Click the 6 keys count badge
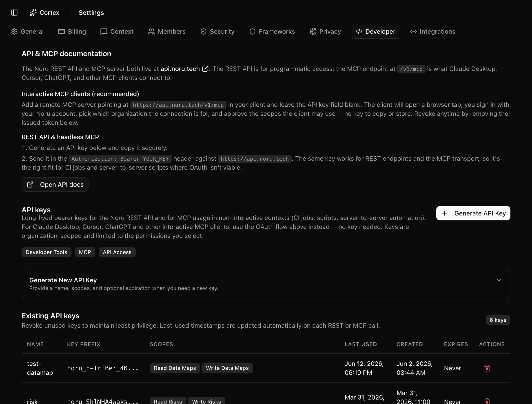The height and width of the screenshot is (404, 532). click(x=498, y=320)
